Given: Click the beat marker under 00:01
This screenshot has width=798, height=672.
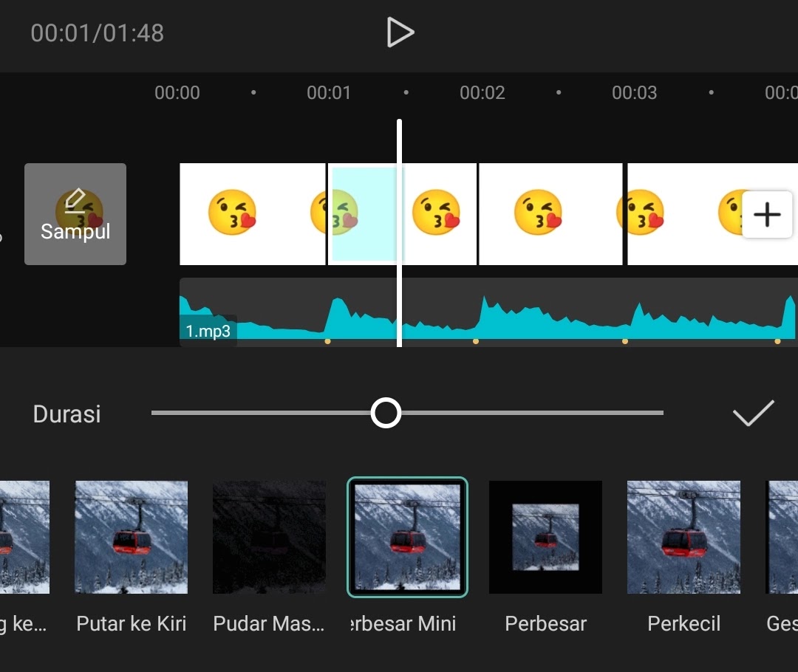Looking at the screenshot, I should pyautogui.click(x=328, y=341).
